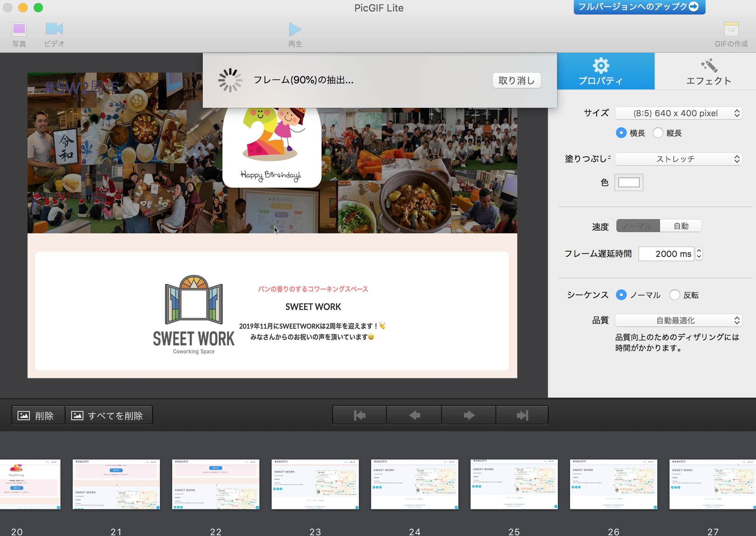Select frame thumbnail 22

pos(216,484)
